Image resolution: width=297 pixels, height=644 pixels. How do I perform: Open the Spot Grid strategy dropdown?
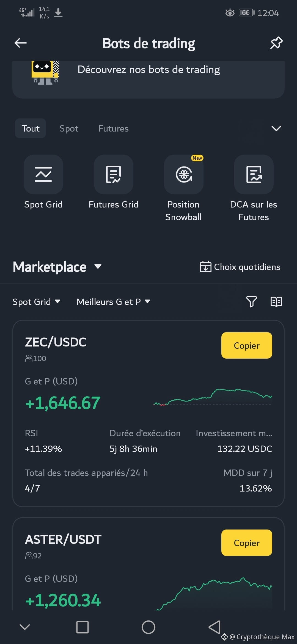[36, 302]
